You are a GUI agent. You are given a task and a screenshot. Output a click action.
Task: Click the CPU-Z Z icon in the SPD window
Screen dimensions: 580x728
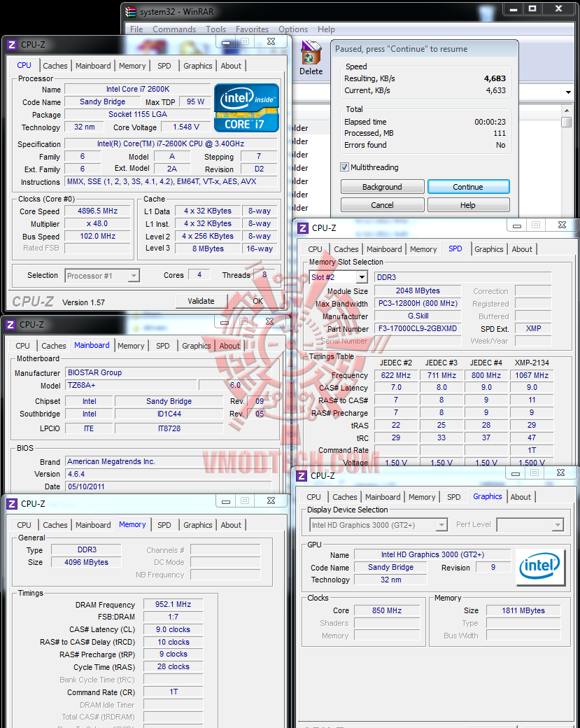point(303,228)
